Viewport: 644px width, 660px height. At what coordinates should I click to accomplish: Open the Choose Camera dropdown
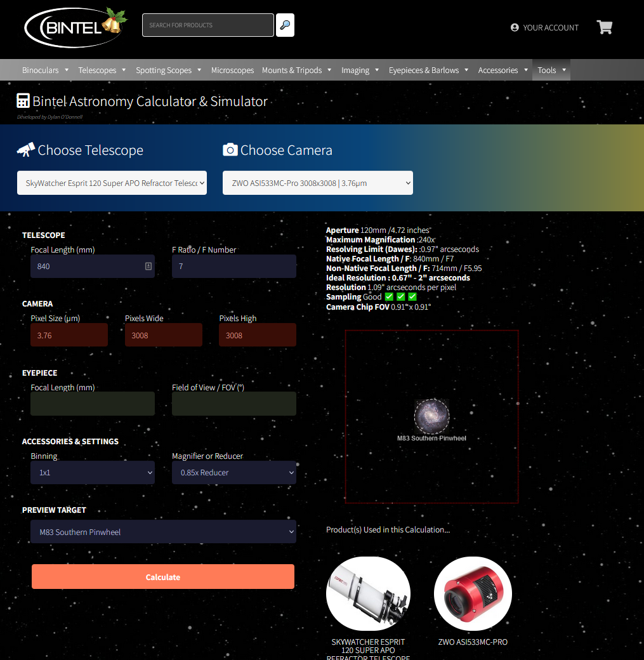(x=318, y=183)
